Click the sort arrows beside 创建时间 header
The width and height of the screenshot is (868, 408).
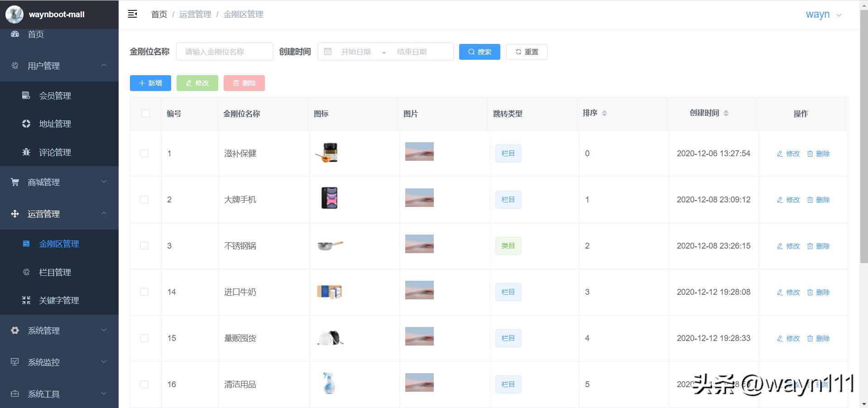(726, 113)
